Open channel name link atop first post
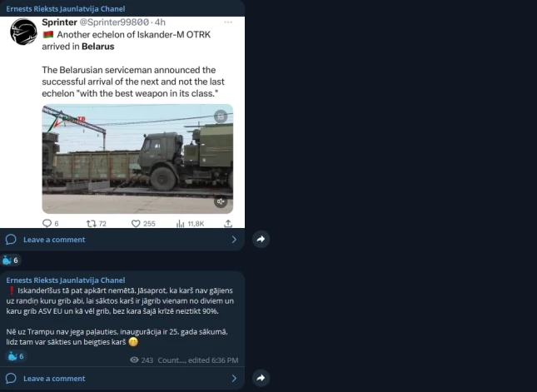 point(66,8)
